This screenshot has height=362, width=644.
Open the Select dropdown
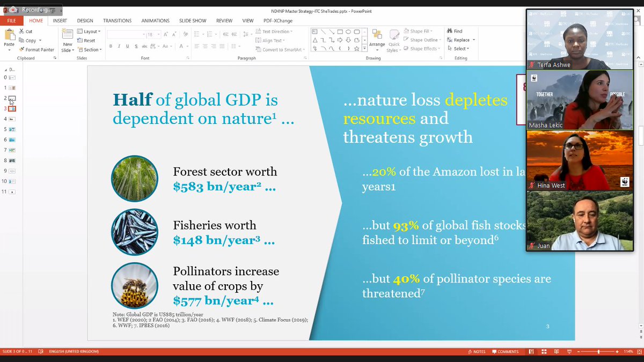click(x=458, y=49)
